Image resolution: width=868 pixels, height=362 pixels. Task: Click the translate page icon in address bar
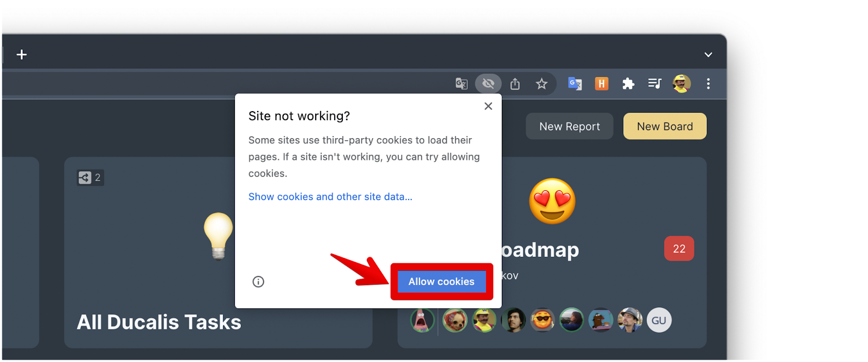point(462,83)
